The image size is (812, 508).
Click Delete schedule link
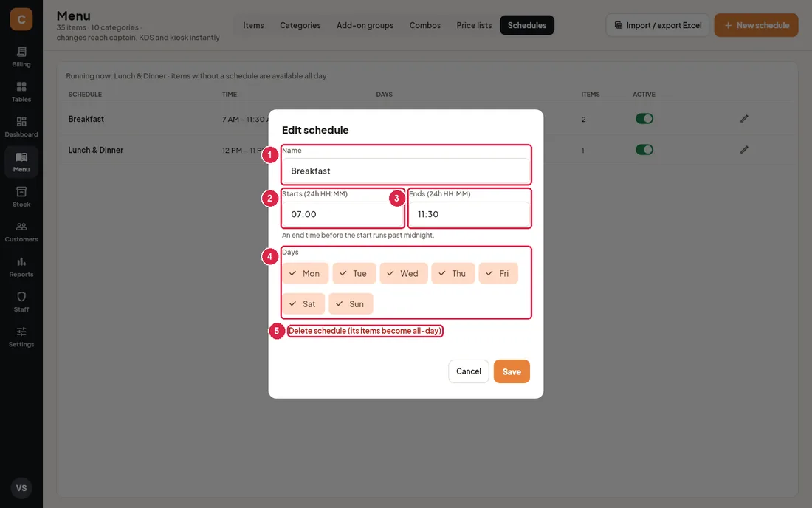click(365, 331)
